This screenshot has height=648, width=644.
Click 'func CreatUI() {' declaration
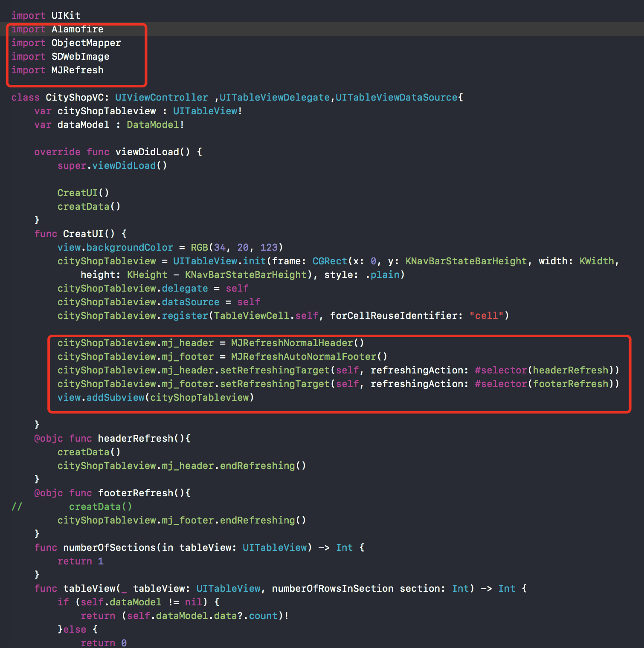click(81, 234)
